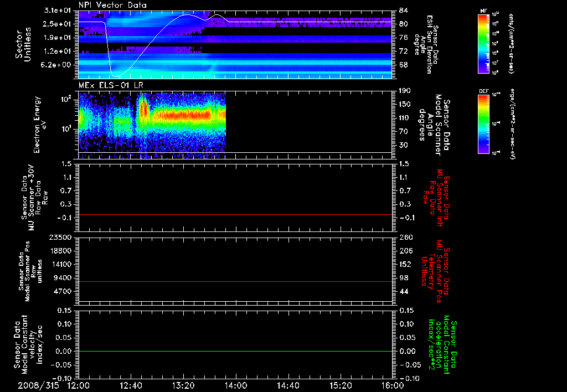Screen dimensions: 567x392
Task: Click the "2.5e+01" sector tick value
Action: click(x=58, y=24)
